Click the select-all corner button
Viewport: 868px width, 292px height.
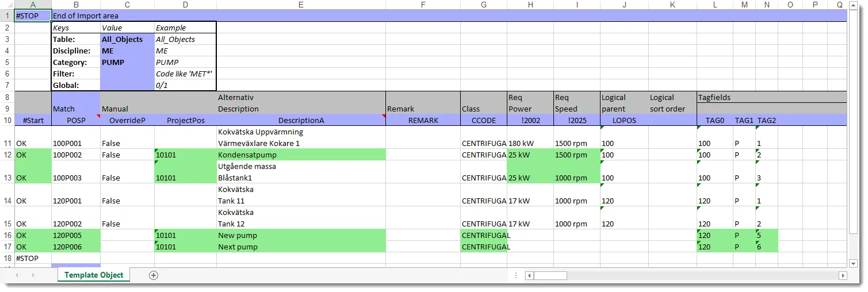point(7,5)
